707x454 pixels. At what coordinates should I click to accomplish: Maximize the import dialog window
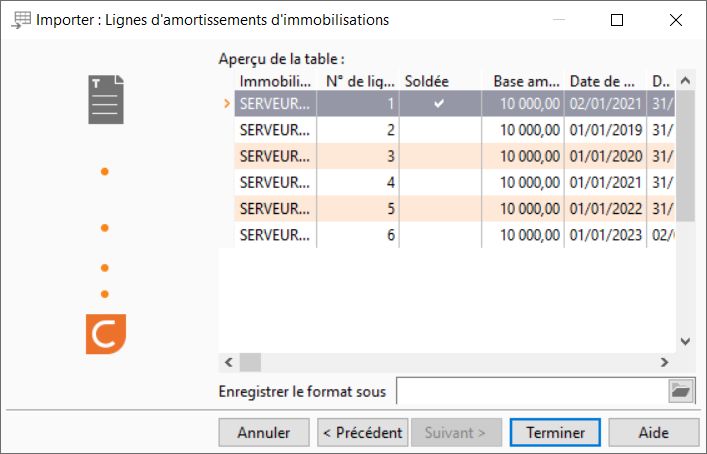pos(617,20)
